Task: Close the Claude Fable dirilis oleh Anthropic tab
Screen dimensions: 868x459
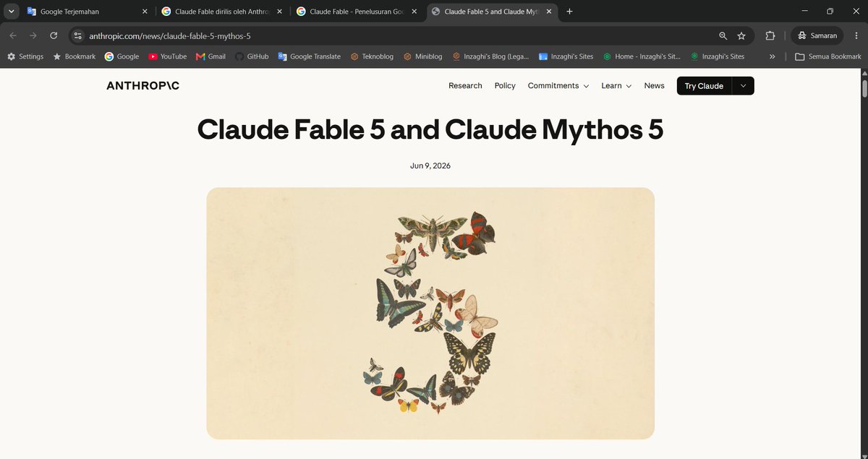Action: 280,12
